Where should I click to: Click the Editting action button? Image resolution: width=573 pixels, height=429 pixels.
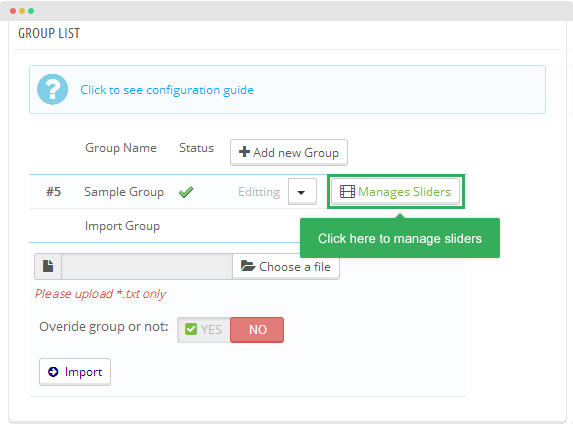click(259, 192)
